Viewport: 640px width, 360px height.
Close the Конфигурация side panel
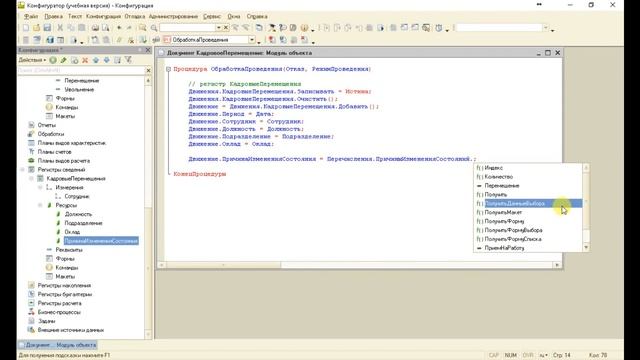point(148,50)
